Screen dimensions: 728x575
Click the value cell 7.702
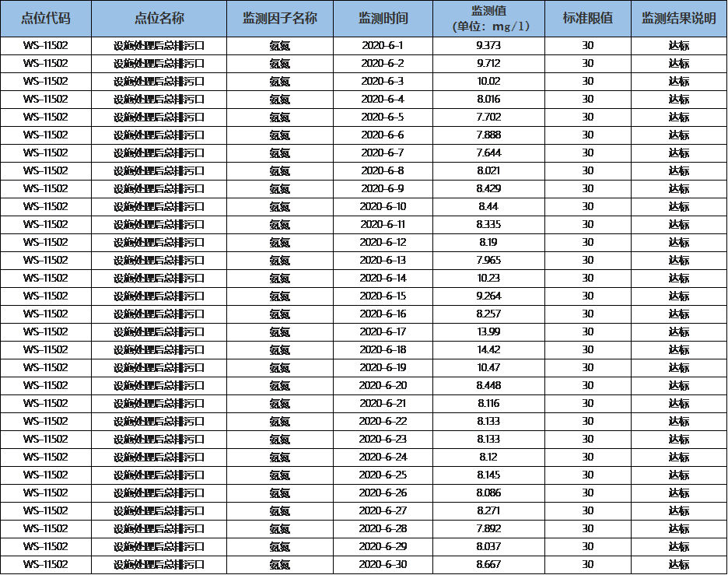(489, 117)
